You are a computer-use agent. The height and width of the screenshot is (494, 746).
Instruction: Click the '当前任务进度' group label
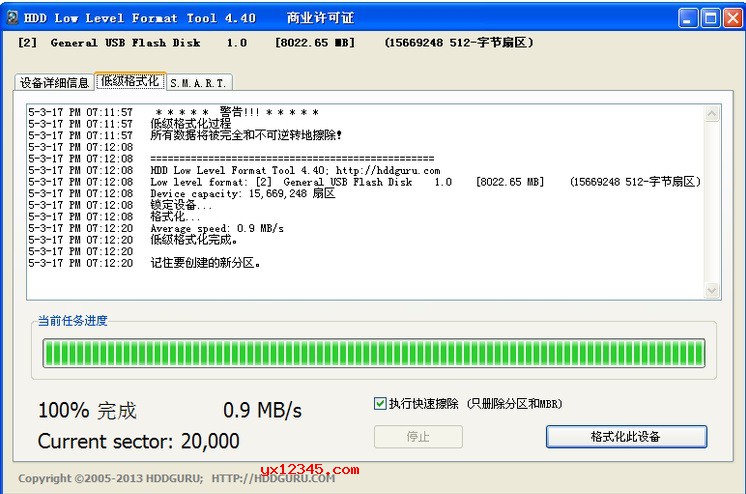pos(73,321)
